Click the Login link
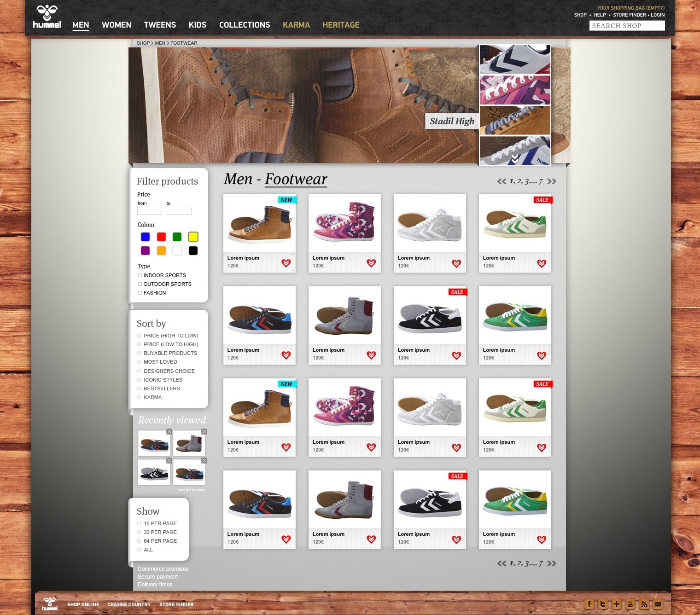Screen dimensions: 700x615 [658, 15]
